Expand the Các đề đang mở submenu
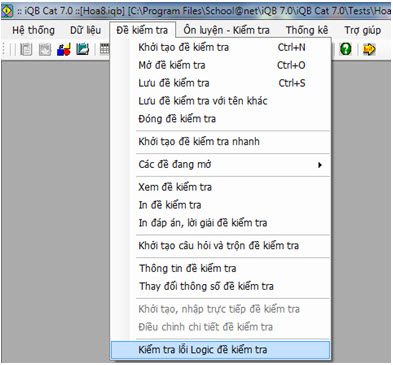Screen dimensions: 393x365 tap(221, 164)
